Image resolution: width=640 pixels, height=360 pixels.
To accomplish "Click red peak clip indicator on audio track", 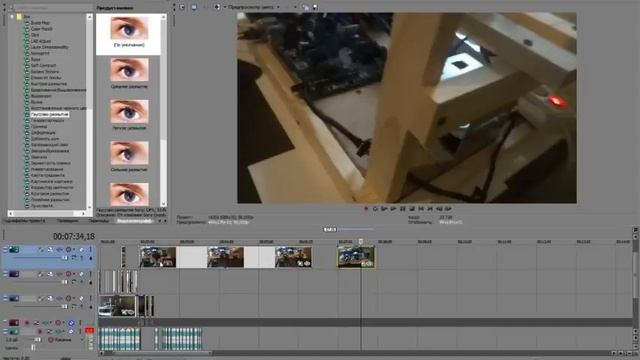I will click(89, 330).
